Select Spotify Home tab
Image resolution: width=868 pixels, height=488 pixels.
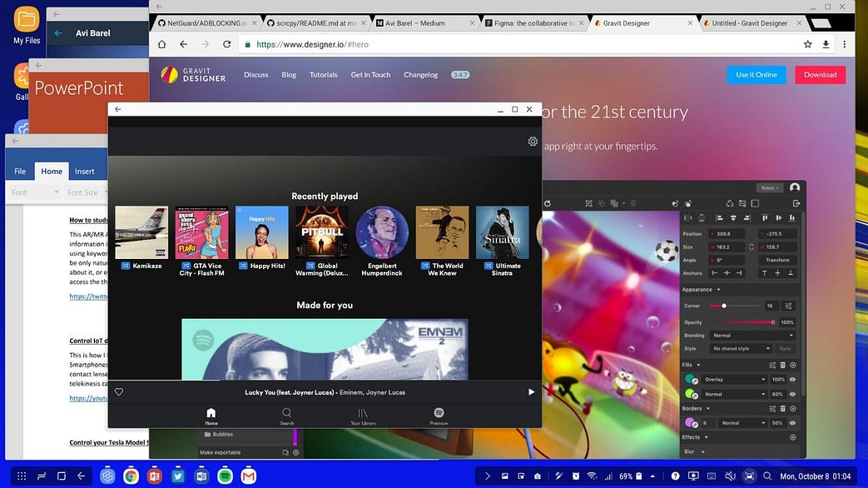pos(211,416)
